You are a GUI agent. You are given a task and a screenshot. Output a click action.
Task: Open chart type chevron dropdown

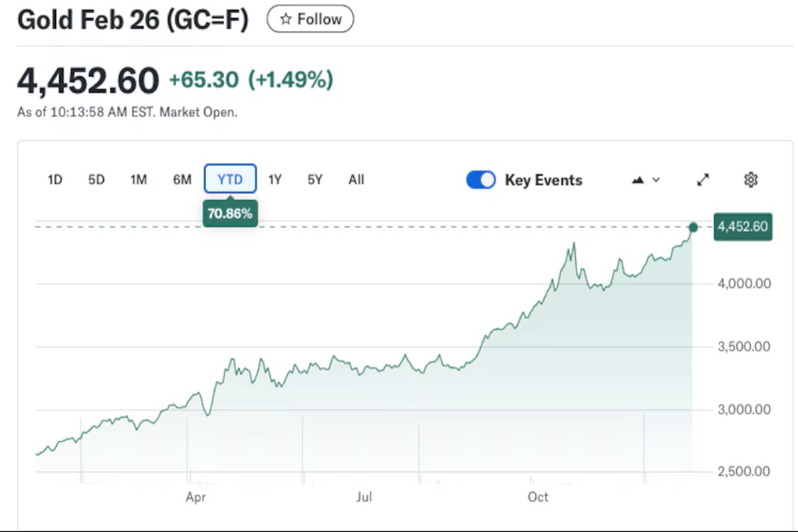pyautogui.click(x=656, y=180)
